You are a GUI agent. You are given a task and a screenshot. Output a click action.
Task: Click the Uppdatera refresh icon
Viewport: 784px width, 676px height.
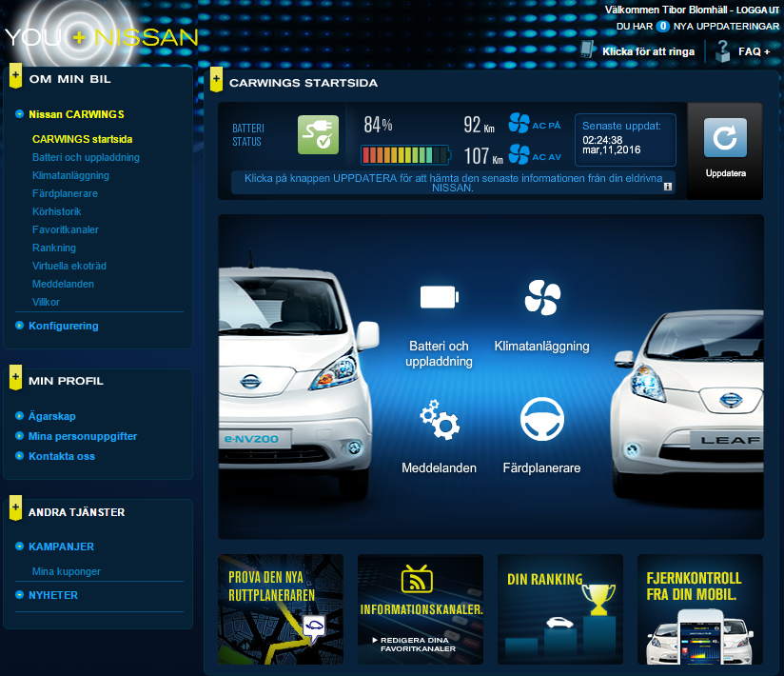pyautogui.click(x=725, y=138)
